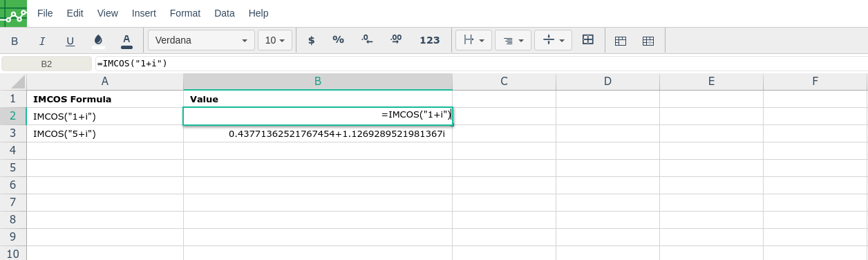Image resolution: width=868 pixels, height=260 pixels.
Task: Open the font size 10 dropdown
Action: pyautogui.click(x=275, y=40)
